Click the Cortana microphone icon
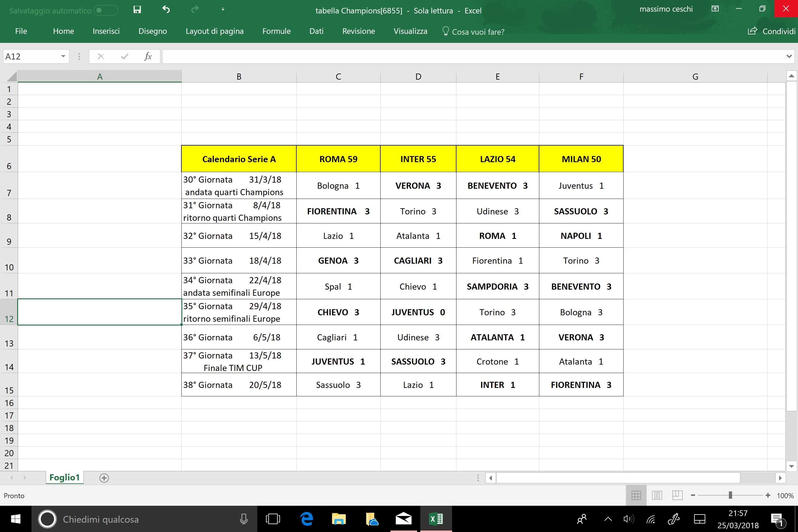 [x=243, y=519]
